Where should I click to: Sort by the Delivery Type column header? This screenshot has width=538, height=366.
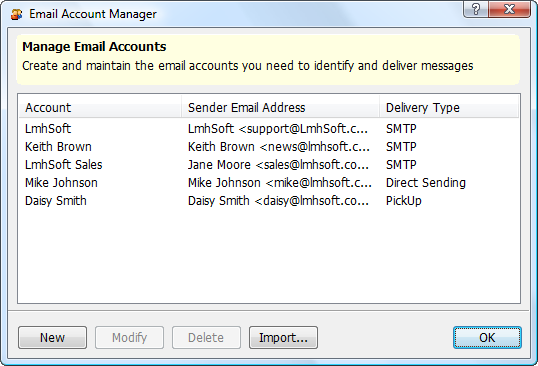[x=449, y=108]
